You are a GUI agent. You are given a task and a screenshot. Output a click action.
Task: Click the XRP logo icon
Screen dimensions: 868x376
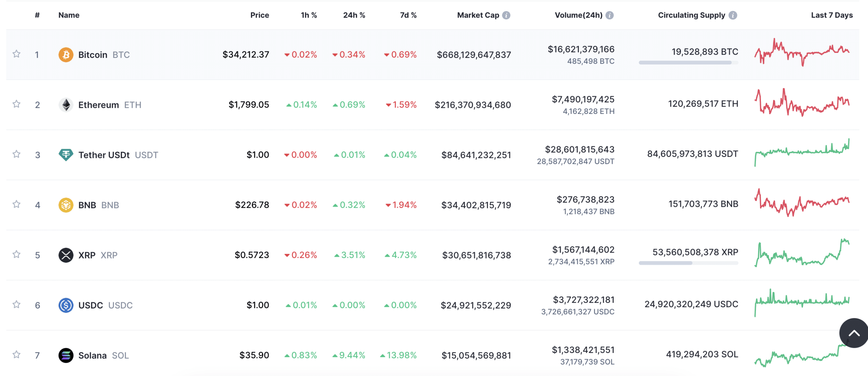tap(66, 255)
